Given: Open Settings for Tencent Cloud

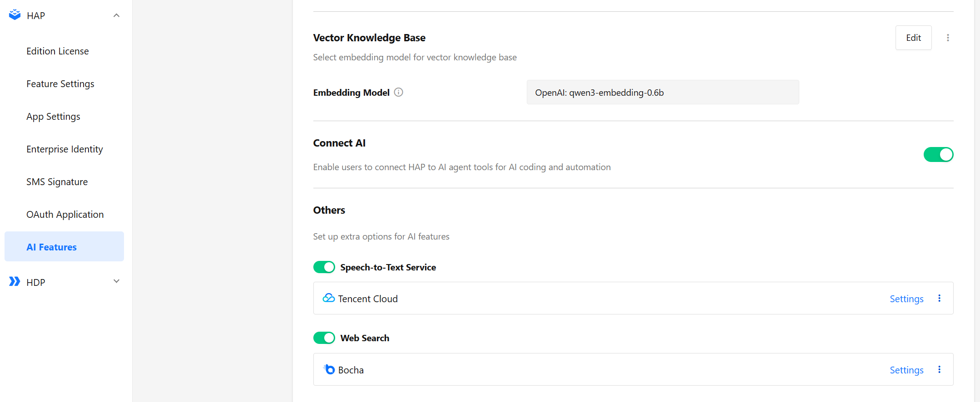Looking at the screenshot, I should [906, 299].
